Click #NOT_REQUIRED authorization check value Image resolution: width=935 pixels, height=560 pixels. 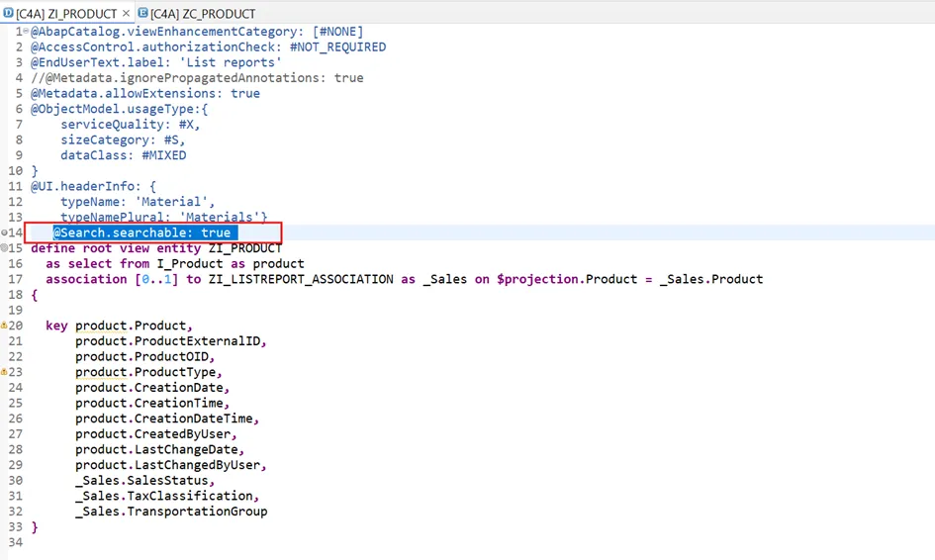tap(337, 47)
